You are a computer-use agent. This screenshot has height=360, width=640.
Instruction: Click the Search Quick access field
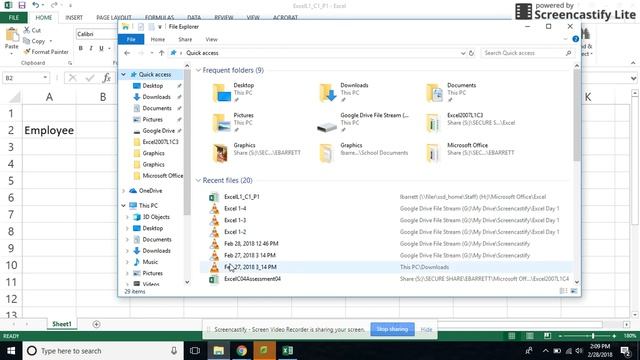(x=527, y=53)
